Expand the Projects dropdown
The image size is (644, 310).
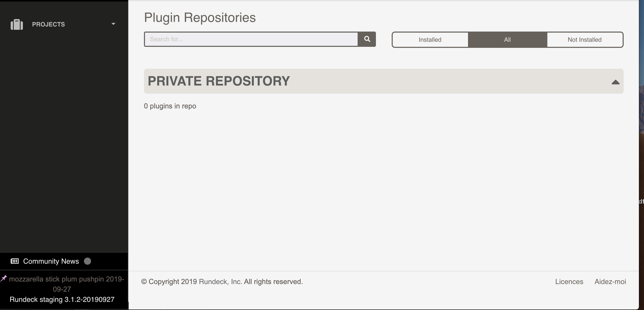113,24
